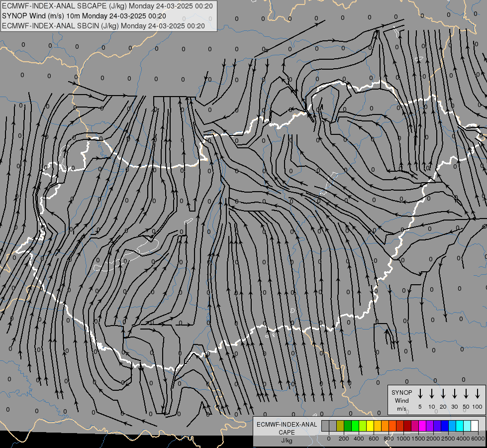Click the 50 m/s wind arrow in legend
The height and width of the screenshot is (448, 487).
466,393
